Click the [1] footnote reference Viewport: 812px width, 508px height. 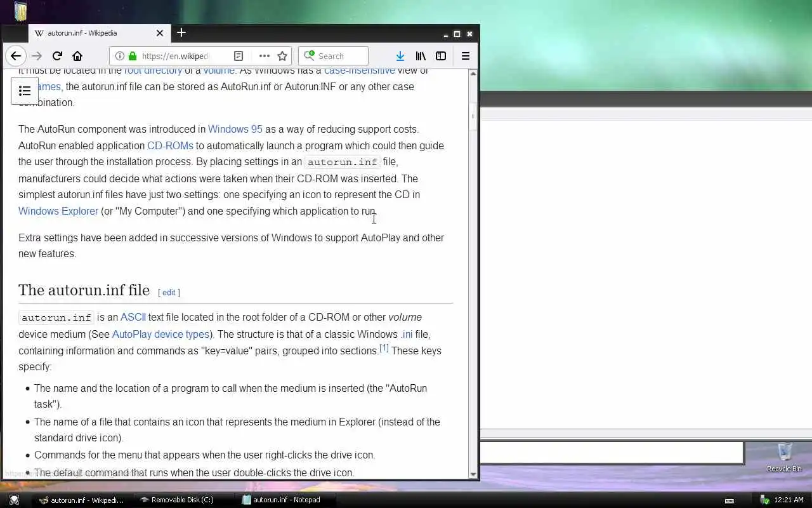(x=384, y=348)
